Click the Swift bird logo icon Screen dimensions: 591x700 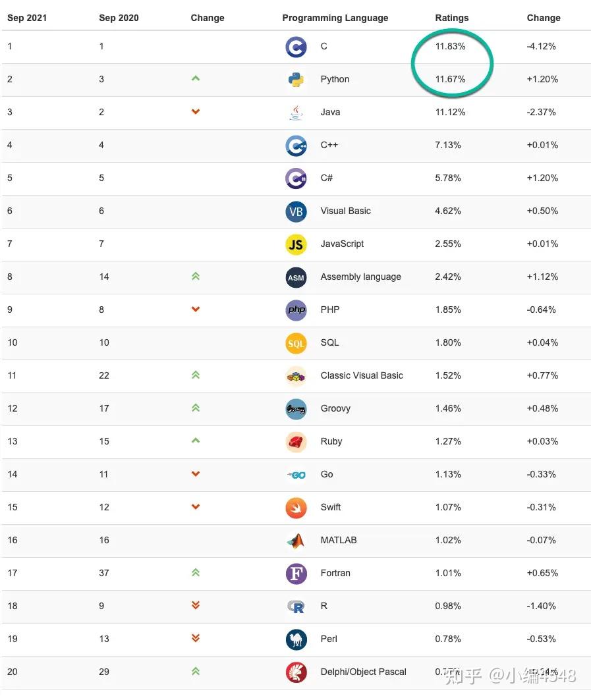click(x=296, y=508)
